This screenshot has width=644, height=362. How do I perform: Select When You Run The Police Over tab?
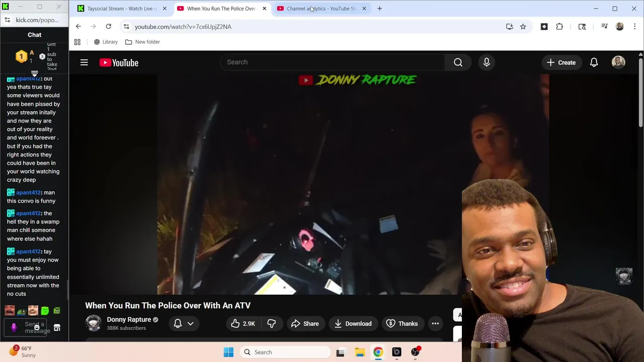pos(221,9)
